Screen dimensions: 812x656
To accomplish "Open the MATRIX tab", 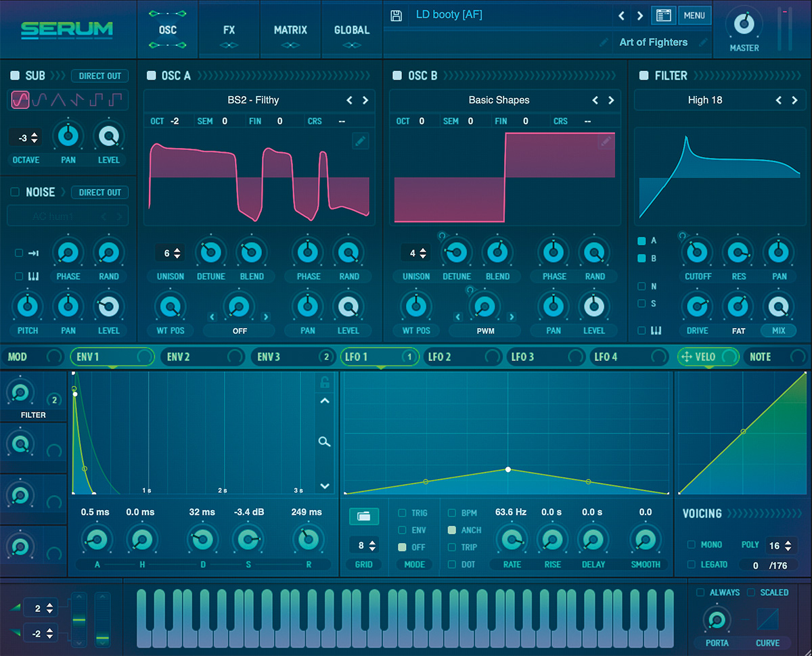I will pyautogui.click(x=290, y=30).
